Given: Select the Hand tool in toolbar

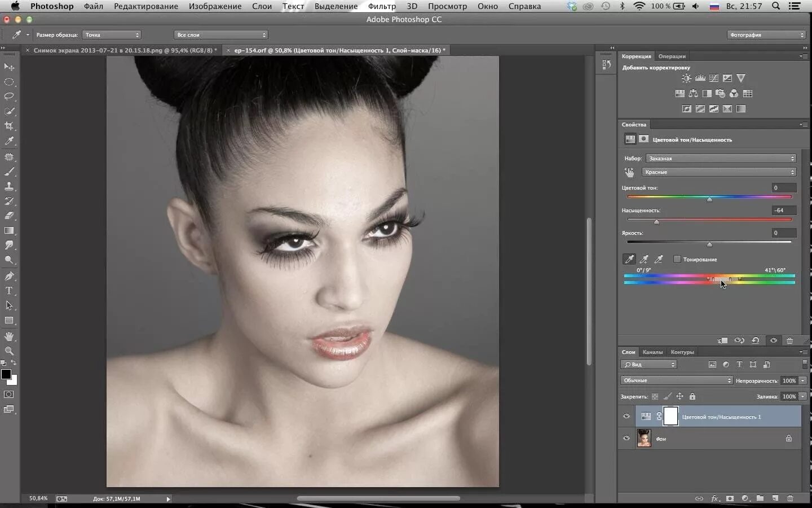Looking at the screenshot, I should point(9,336).
